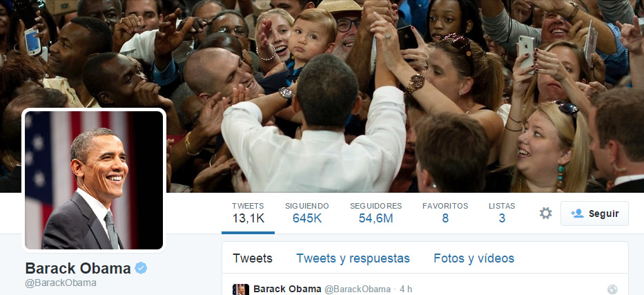View the Siguiendo list of 645K accounts

306,213
